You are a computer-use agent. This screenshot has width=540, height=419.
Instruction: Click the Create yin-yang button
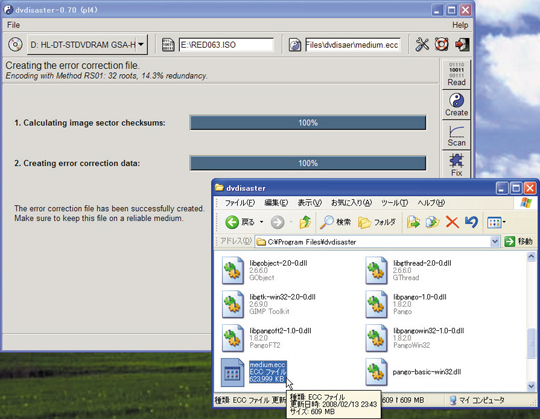(456, 105)
